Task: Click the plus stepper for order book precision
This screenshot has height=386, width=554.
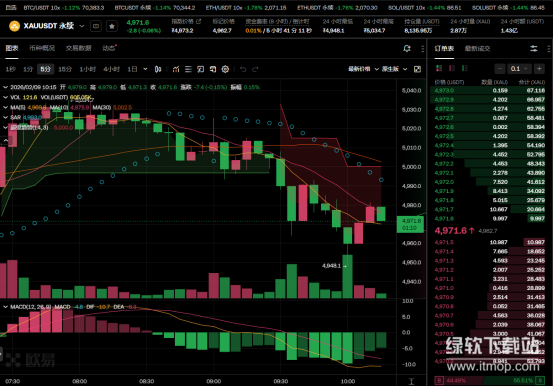Action: (539, 69)
